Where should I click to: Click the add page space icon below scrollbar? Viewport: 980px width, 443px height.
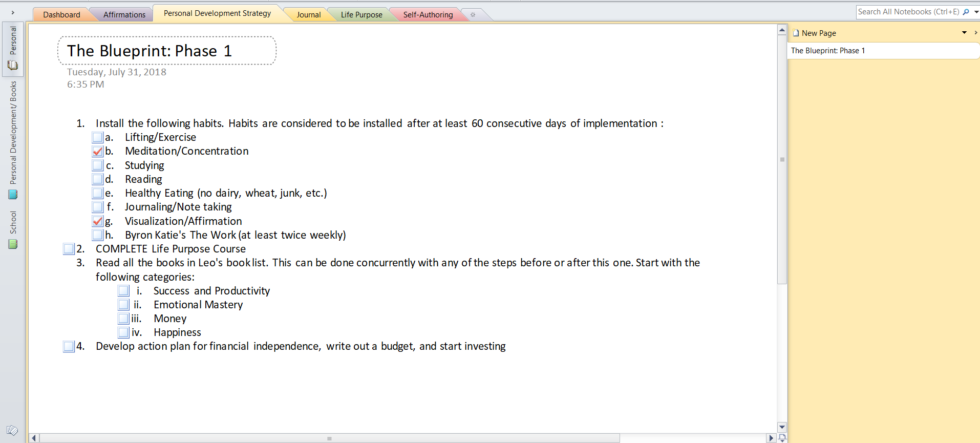pyautogui.click(x=782, y=438)
